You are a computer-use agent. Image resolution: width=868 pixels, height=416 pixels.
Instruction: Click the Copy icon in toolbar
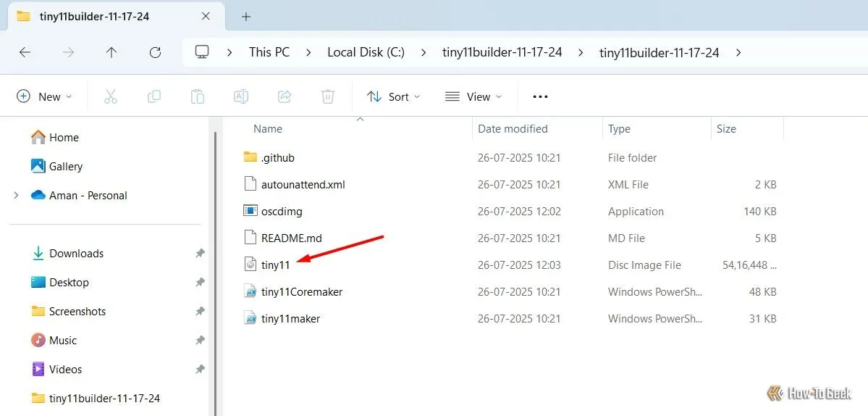pyautogui.click(x=154, y=96)
